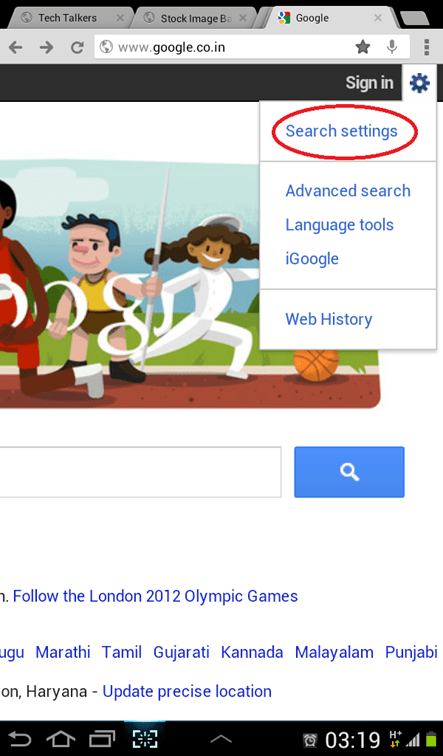Start voice search with the microphone icon
This screenshot has height=756, width=443.
pyautogui.click(x=392, y=47)
